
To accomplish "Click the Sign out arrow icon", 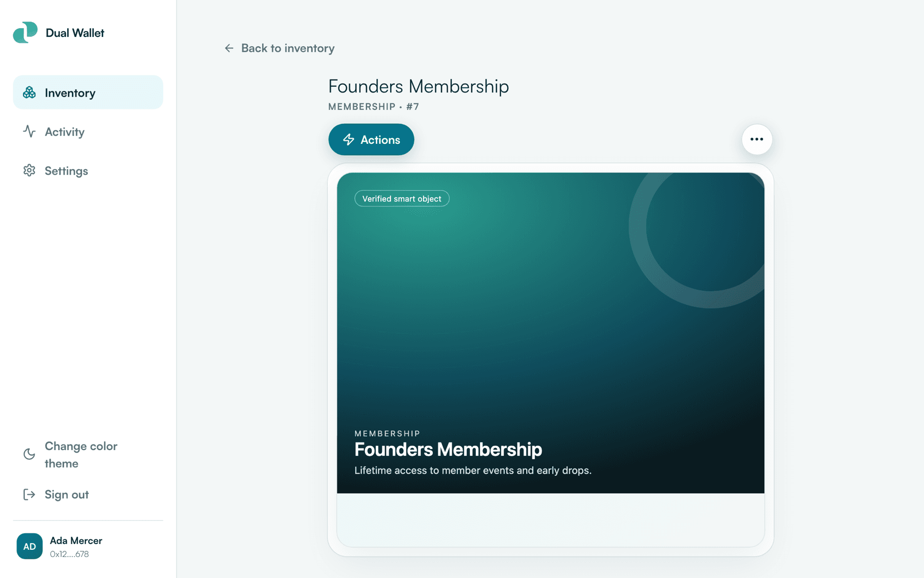I will coord(29,494).
